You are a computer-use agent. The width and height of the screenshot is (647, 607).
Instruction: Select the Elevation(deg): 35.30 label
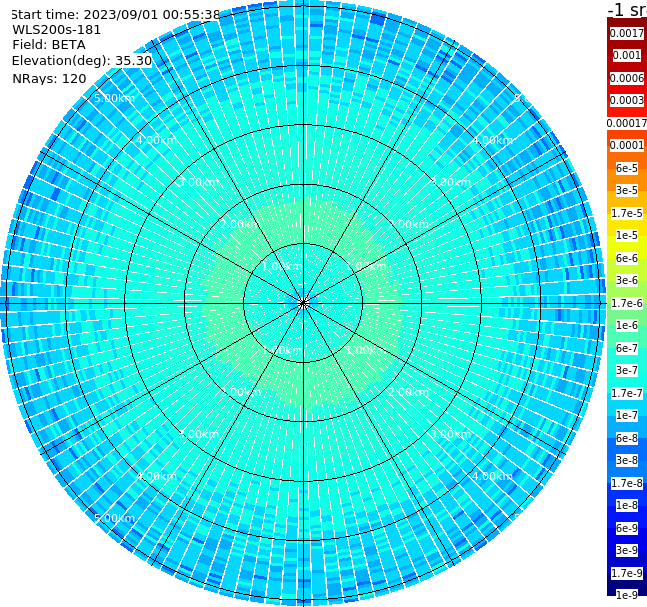82,61
